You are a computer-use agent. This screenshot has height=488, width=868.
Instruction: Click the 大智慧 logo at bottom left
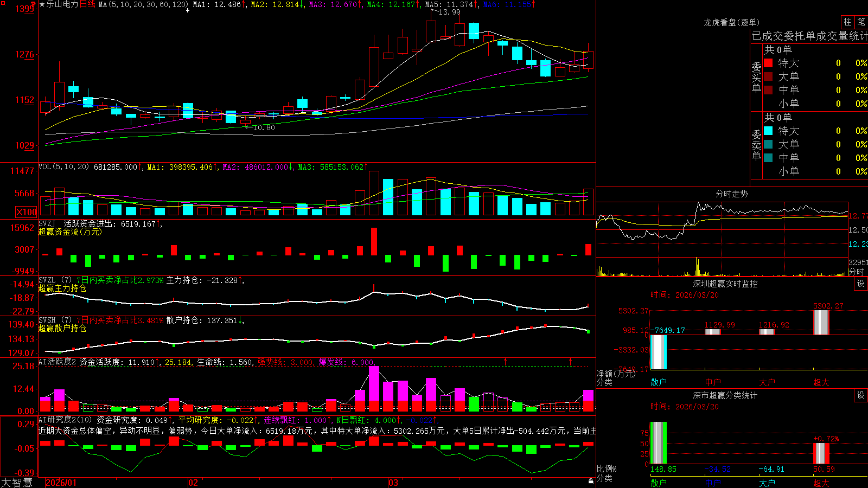(x=17, y=483)
